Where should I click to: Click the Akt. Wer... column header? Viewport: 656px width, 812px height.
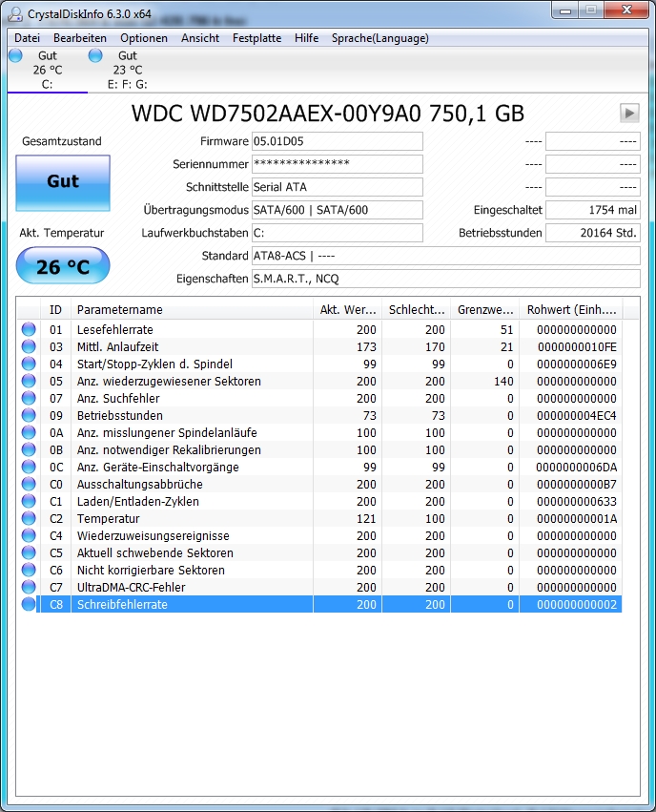tap(348, 310)
